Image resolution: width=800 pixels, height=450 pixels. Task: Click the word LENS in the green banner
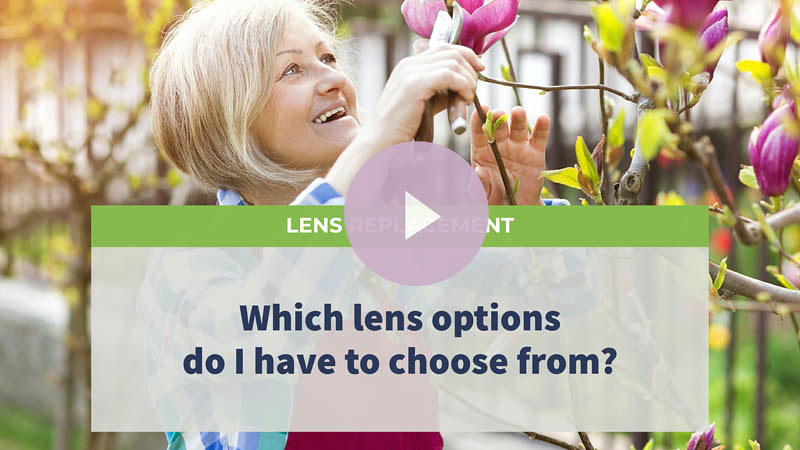(x=314, y=226)
